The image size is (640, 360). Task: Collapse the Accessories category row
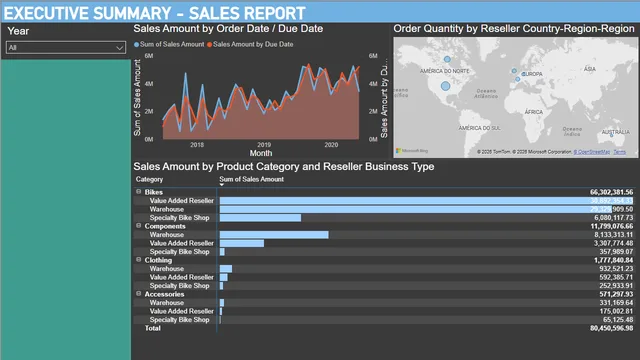pyautogui.click(x=138, y=293)
